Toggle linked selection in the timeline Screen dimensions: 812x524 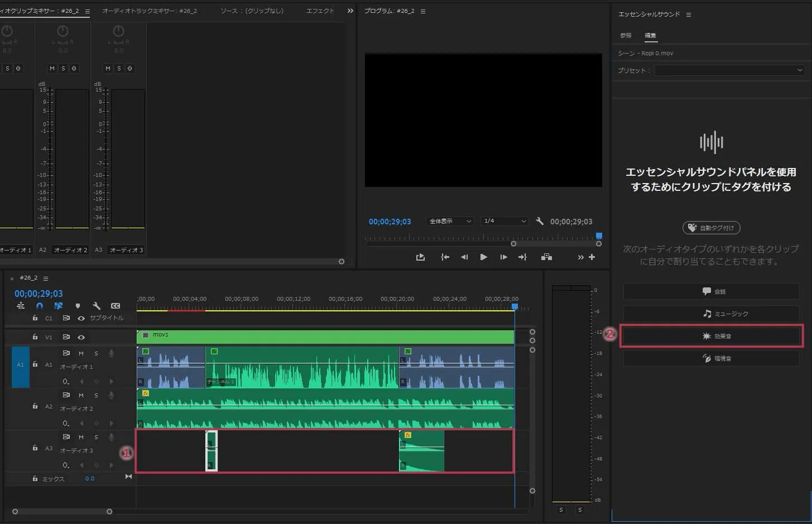(x=59, y=306)
